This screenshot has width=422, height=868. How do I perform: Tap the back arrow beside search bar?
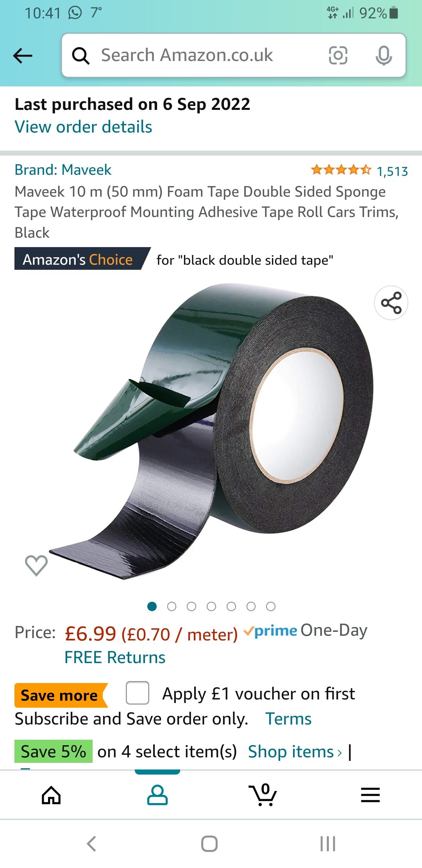[x=23, y=55]
